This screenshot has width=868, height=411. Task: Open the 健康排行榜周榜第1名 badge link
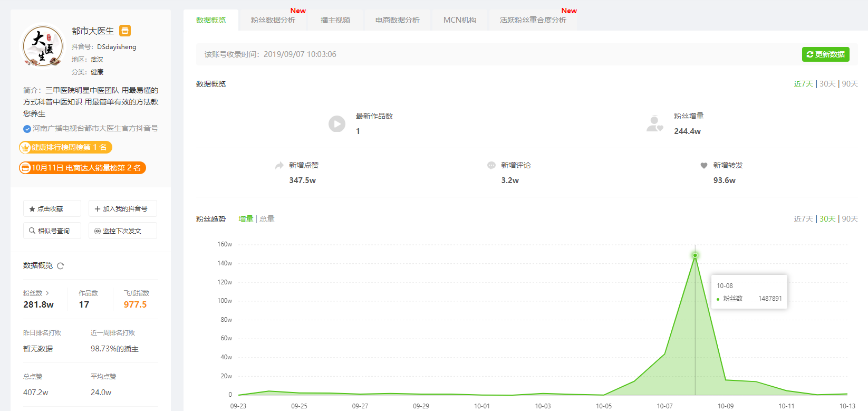[66, 148]
